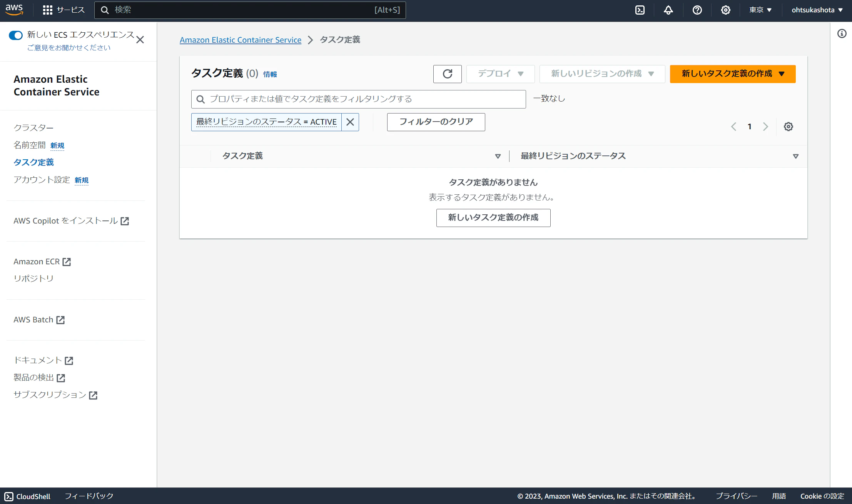This screenshot has height=504, width=852.
Task: Edit the 最終リビジョンのステータス = ACTIVE token
Action: point(266,122)
